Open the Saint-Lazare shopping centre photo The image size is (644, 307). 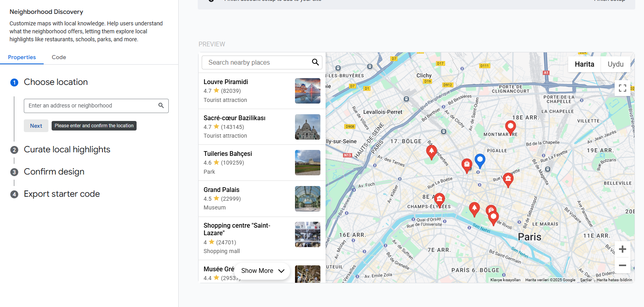(x=308, y=234)
